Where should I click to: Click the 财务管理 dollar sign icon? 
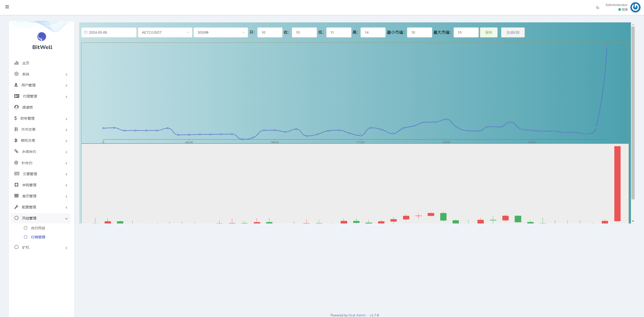click(16, 118)
